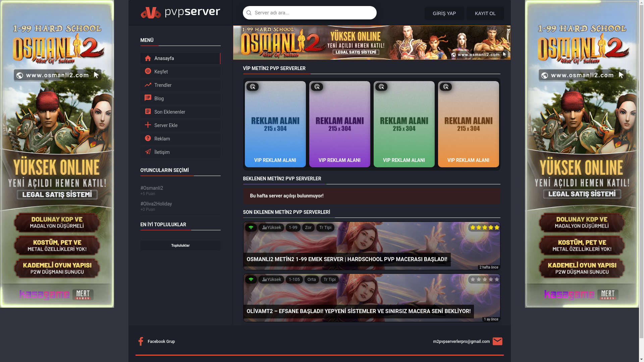The image size is (644, 362).
Task: Click 1-105 level tag
Action: click(294, 280)
